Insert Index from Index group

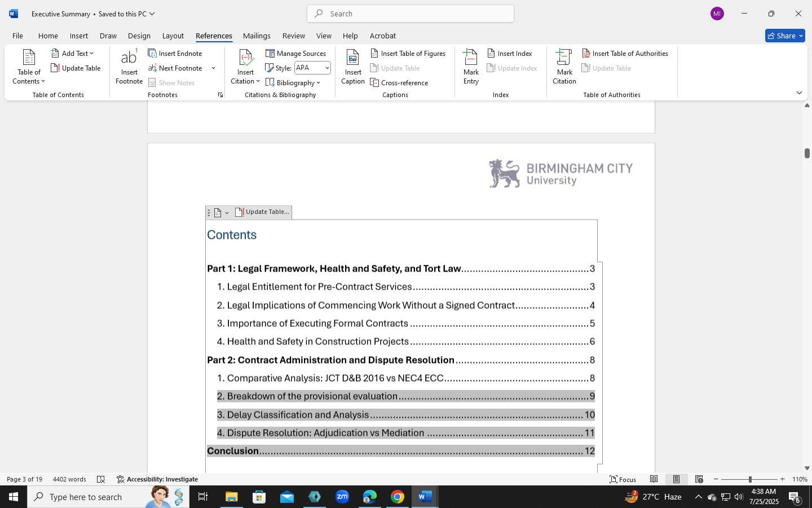(510, 53)
